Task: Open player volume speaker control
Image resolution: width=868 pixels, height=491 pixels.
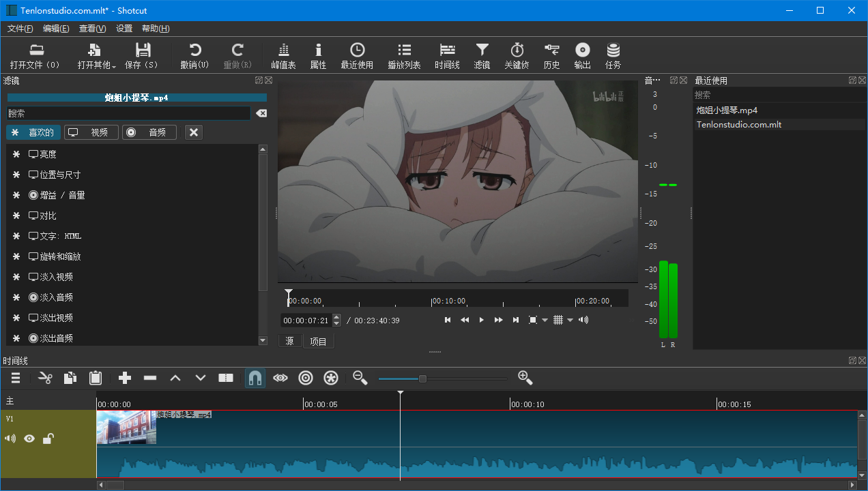Action: (583, 320)
